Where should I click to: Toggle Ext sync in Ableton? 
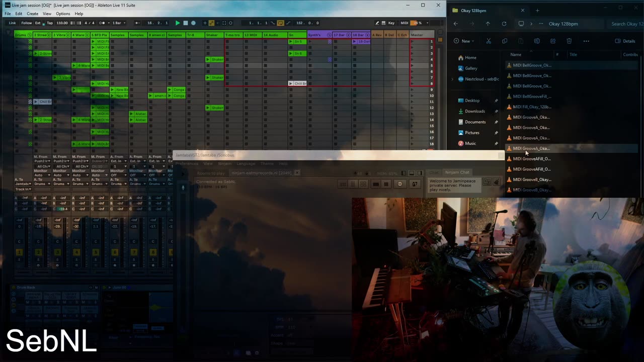click(x=38, y=23)
